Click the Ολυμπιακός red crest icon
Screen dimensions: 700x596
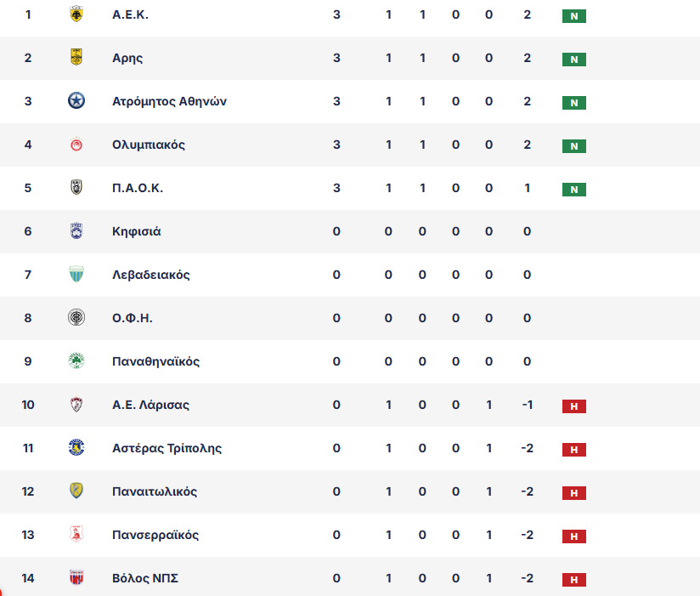click(76, 145)
